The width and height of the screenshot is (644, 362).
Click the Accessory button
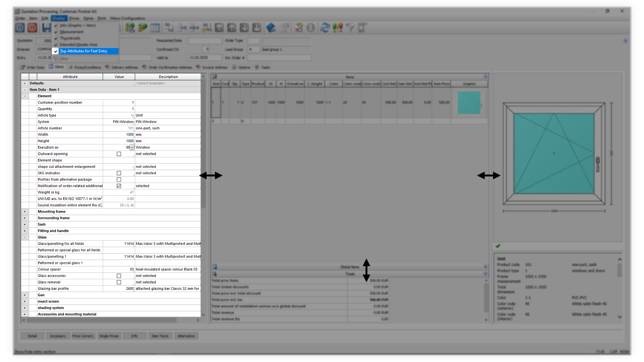tap(58, 336)
